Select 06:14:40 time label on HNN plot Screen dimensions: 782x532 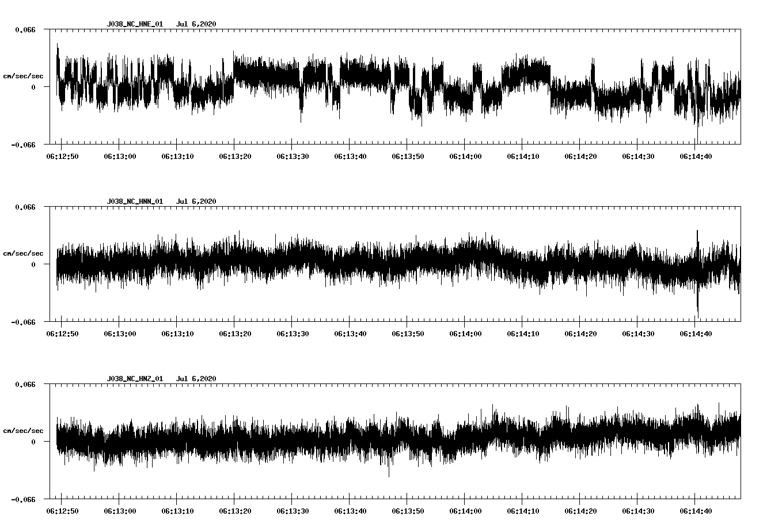695,333
